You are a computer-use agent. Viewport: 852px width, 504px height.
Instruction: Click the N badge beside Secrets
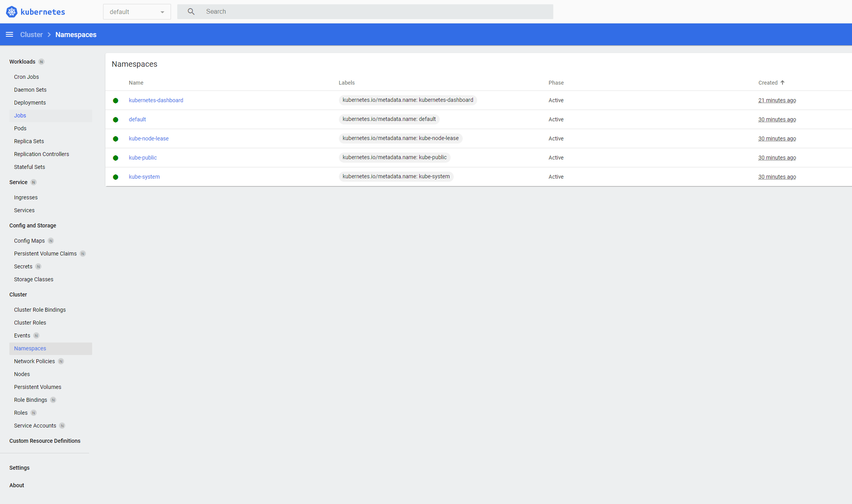pyautogui.click(x=38, y=267)
